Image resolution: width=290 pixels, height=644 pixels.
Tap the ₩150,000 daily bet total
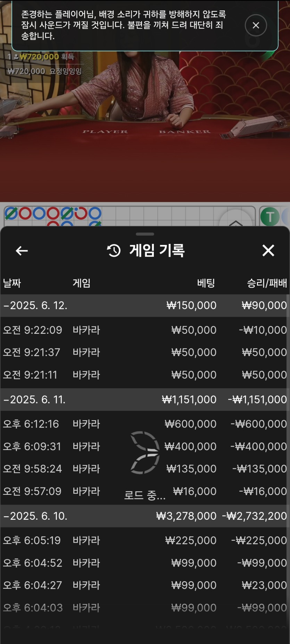point(191,305)
